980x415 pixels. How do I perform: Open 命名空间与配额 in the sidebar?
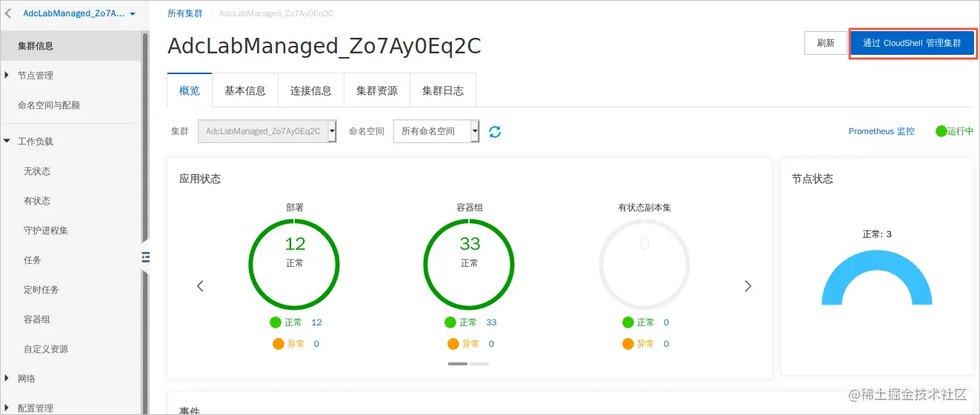point(49,105)
